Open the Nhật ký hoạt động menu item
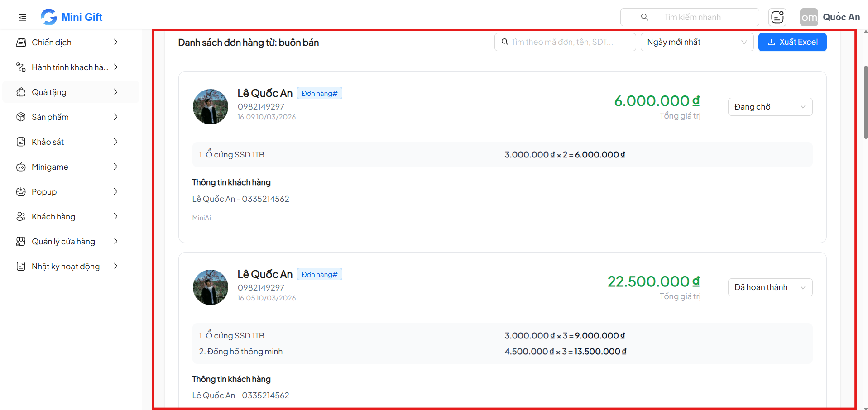 [x=71, y=267]
